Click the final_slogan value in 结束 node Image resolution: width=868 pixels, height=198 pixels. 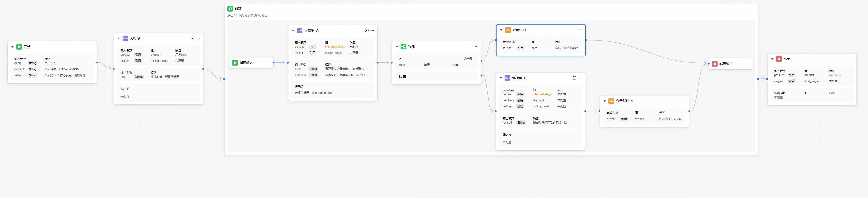coord(812,81)
